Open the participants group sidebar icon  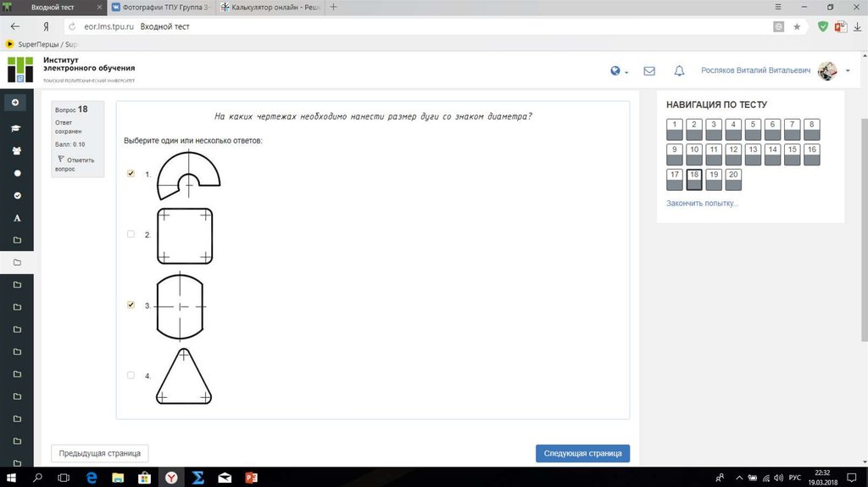(x=17, y=151)
